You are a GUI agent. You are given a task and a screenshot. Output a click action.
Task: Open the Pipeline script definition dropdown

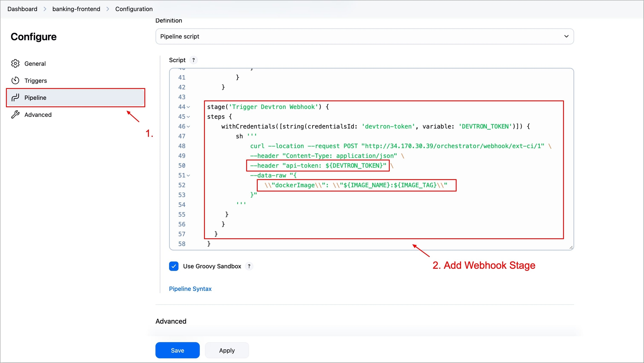[364, 36]
